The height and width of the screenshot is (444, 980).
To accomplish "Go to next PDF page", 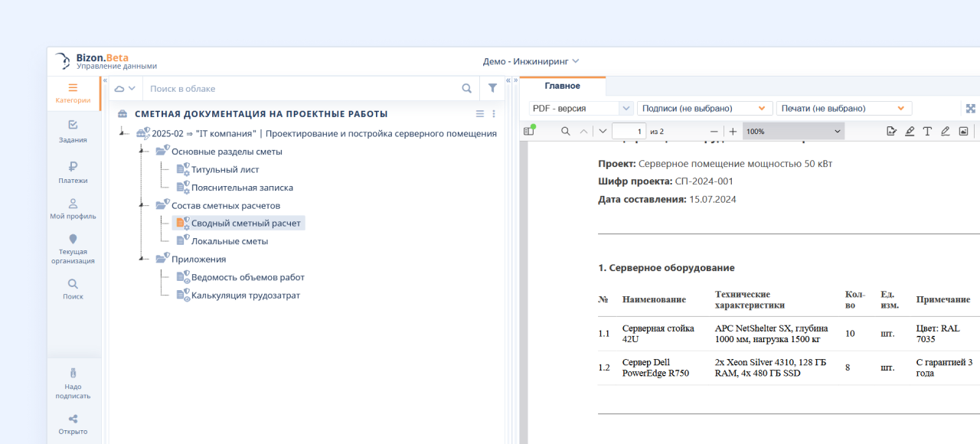I will tap(603, 131).
